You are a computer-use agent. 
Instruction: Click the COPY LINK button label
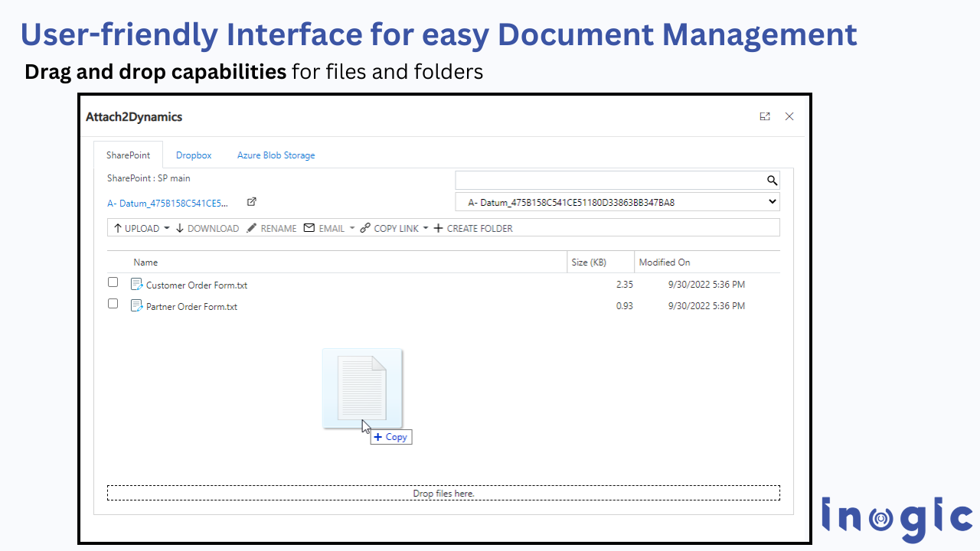pyautogui.click(x=397, y=229)
